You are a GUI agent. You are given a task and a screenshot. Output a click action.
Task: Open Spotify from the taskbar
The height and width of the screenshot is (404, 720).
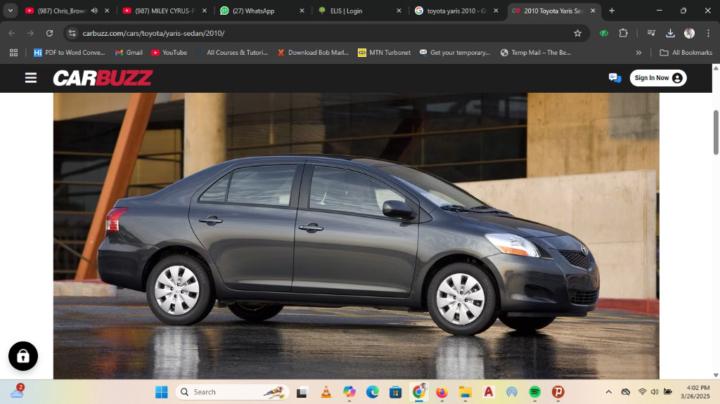[534, 392]
